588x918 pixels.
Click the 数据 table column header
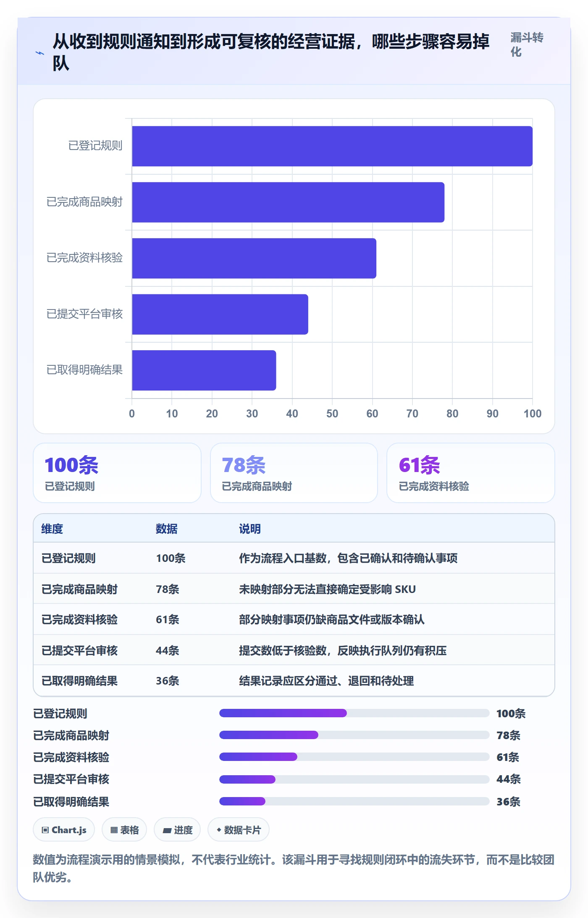[x=167, y=529]
